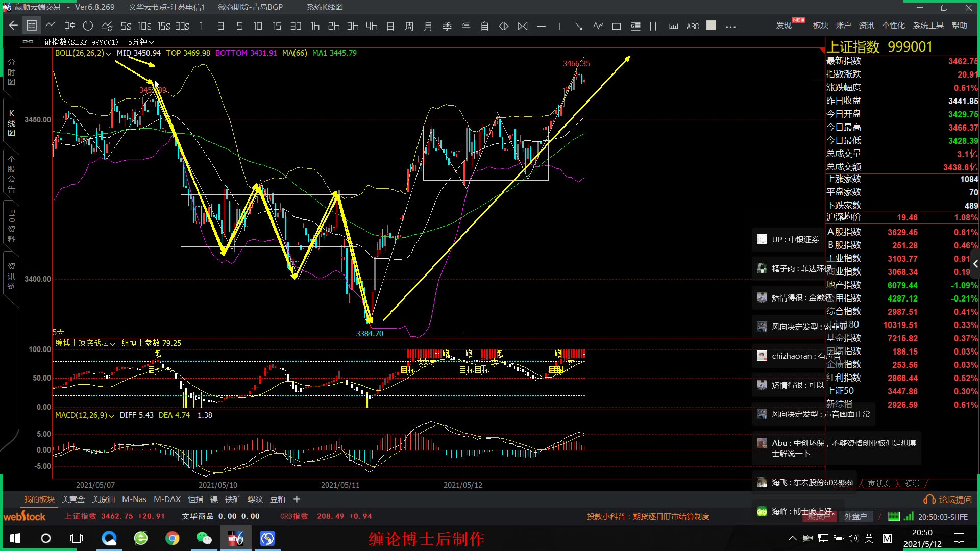Select 美原油 bottom tab

103,499
